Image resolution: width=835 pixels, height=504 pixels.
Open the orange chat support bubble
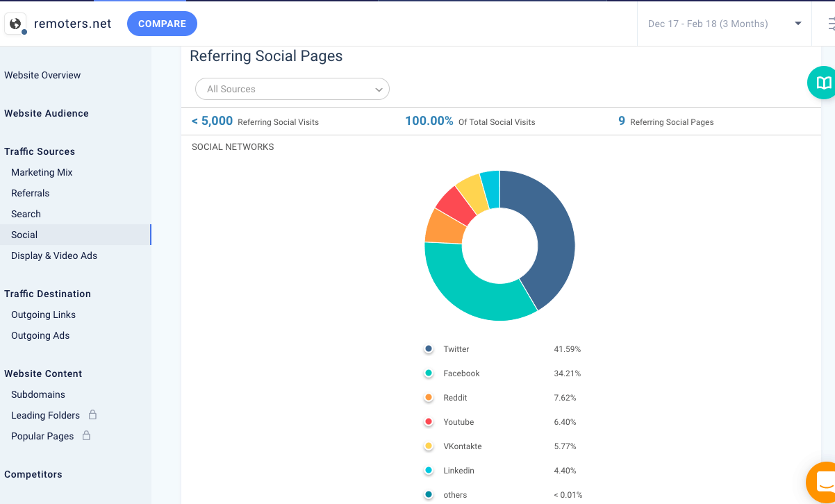[x=822, y=482]
